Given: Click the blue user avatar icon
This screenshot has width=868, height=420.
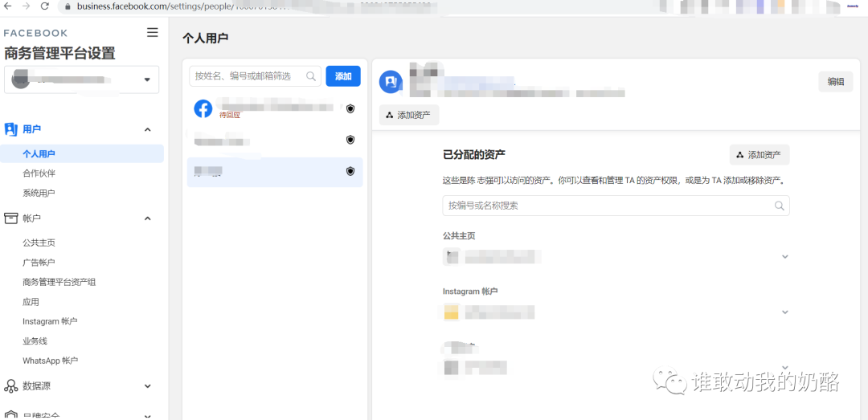Looking at the screenshot, I should 391,82.
